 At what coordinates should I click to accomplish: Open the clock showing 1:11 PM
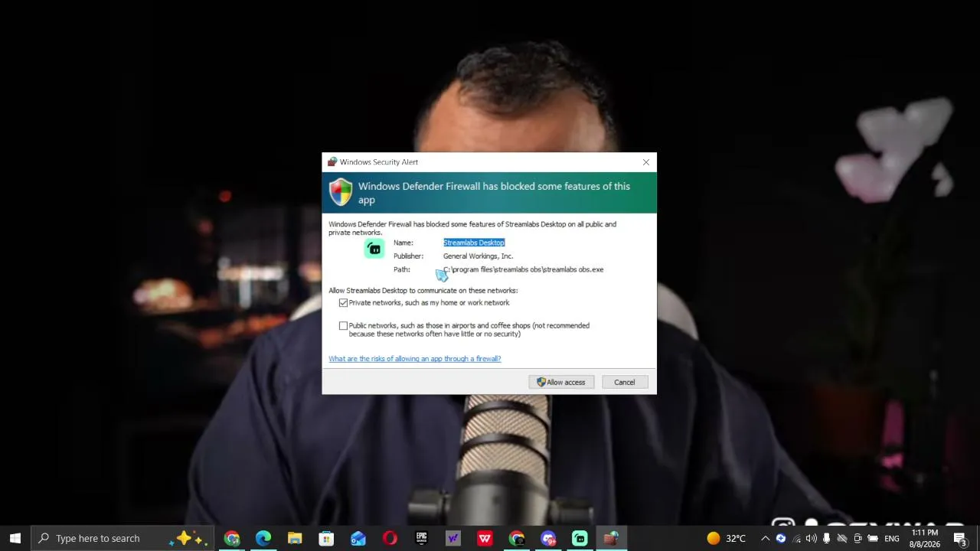[x=924, y=538]
